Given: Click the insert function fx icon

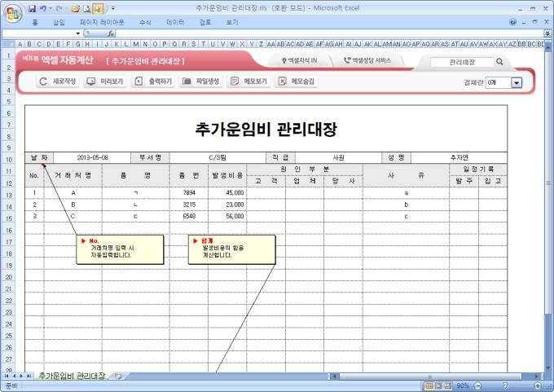Looking at the screenshot, I should pos(111,33).
